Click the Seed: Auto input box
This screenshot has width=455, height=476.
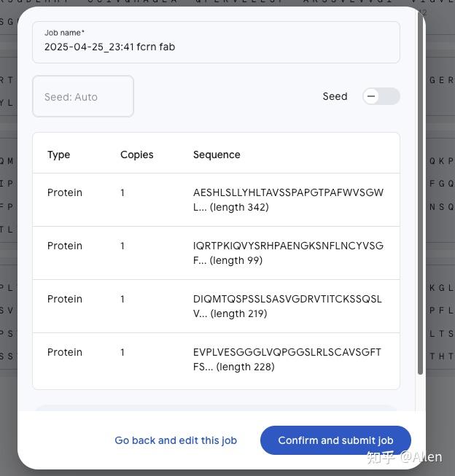(x=83, y=96)
